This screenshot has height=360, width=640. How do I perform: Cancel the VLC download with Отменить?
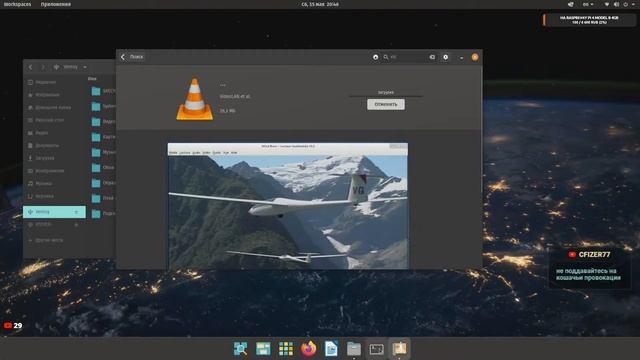click(386, 104)
